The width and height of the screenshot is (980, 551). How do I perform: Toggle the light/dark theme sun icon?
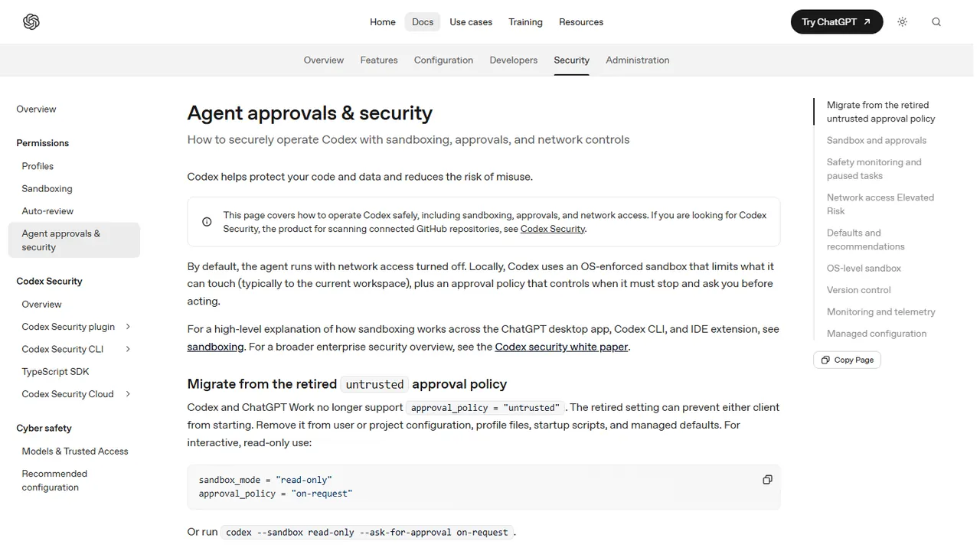tap(902, 22)
